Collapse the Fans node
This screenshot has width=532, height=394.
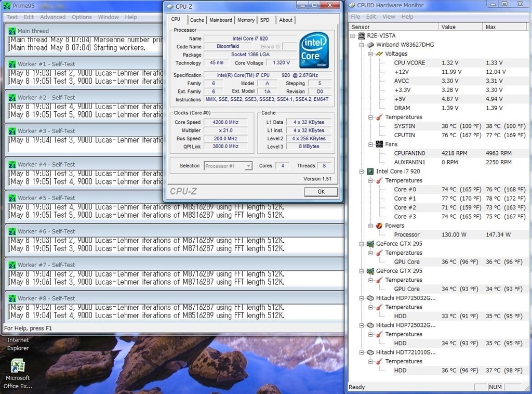[370, 144]
